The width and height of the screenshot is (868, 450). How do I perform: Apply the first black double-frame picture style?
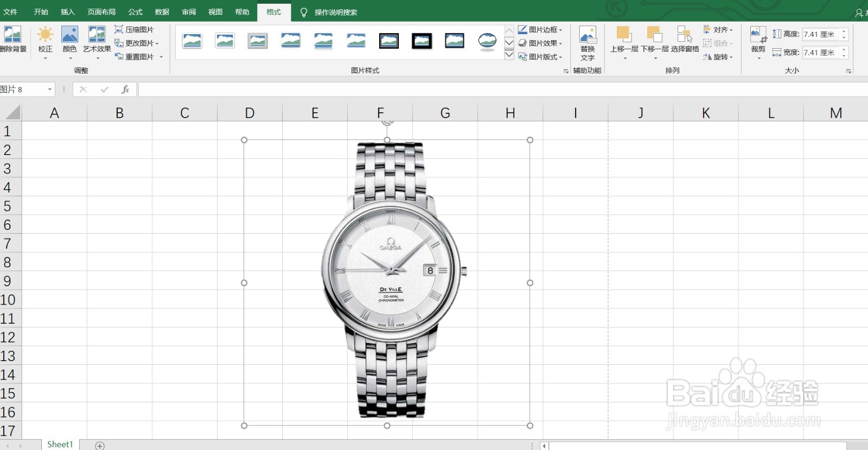tap(389, 41)
